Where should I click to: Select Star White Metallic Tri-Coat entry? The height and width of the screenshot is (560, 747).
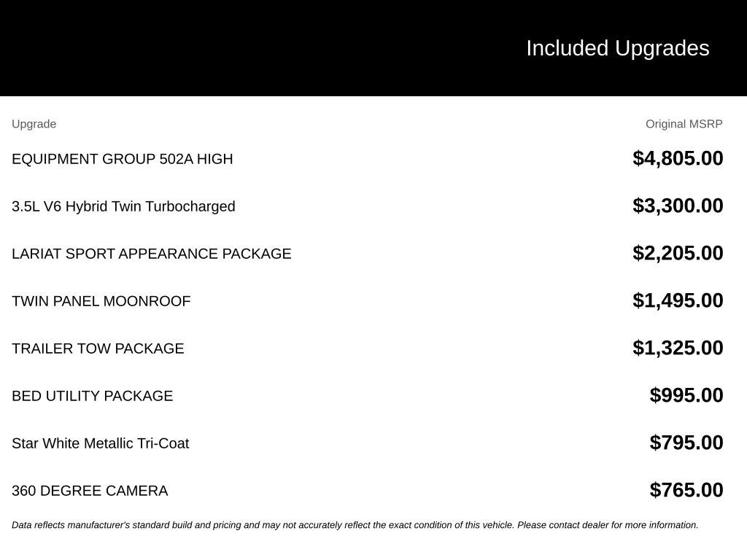click(101, 443)
